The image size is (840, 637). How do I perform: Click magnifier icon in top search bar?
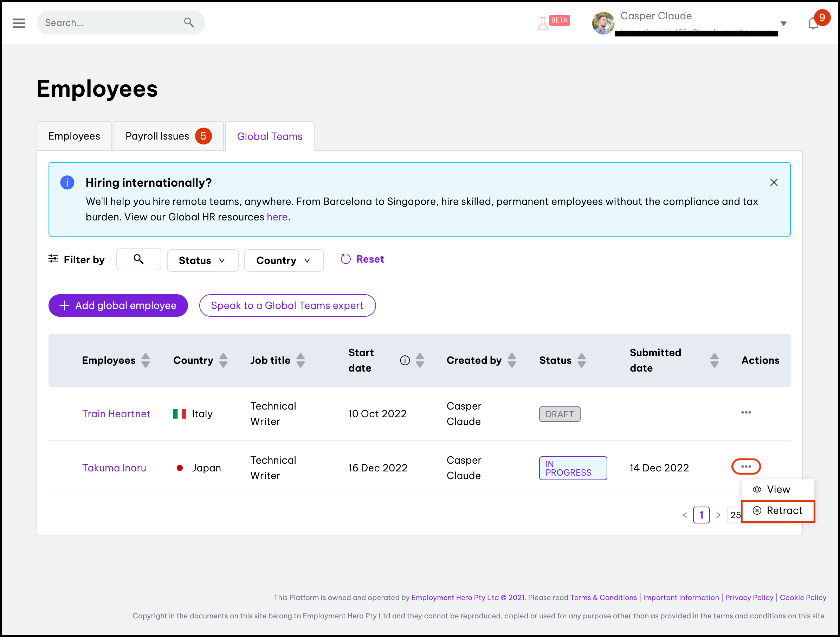(189, 23)
